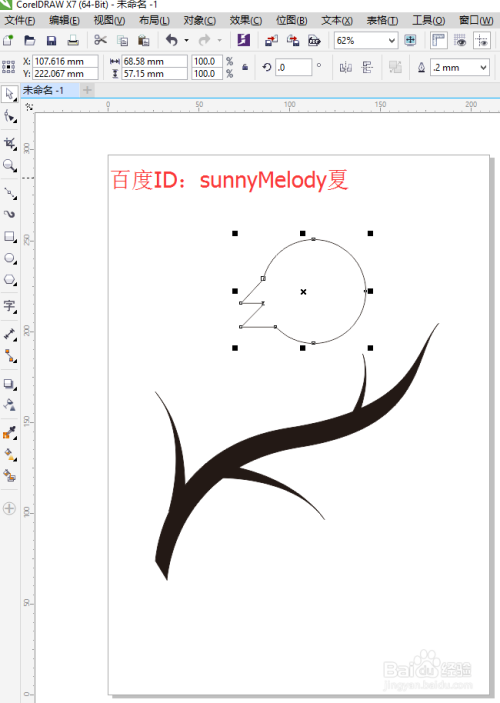The image size is (500, 703).
Task: Open the 对象(C) menu
Action: [200, 21]
